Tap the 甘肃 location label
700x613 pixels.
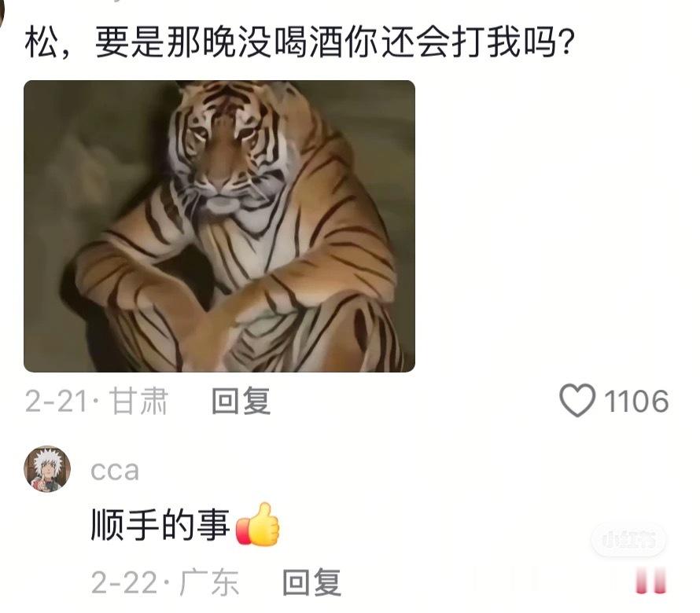(139, 401)
